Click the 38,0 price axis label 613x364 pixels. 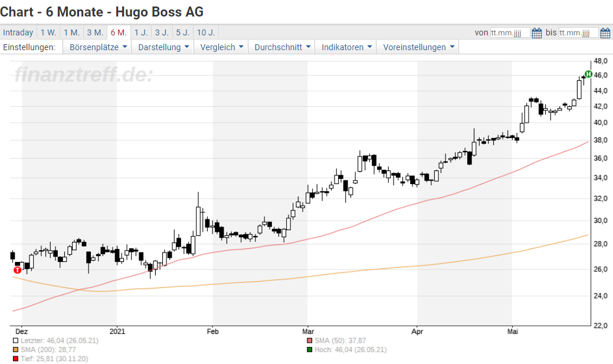click(x=601, y=140)
